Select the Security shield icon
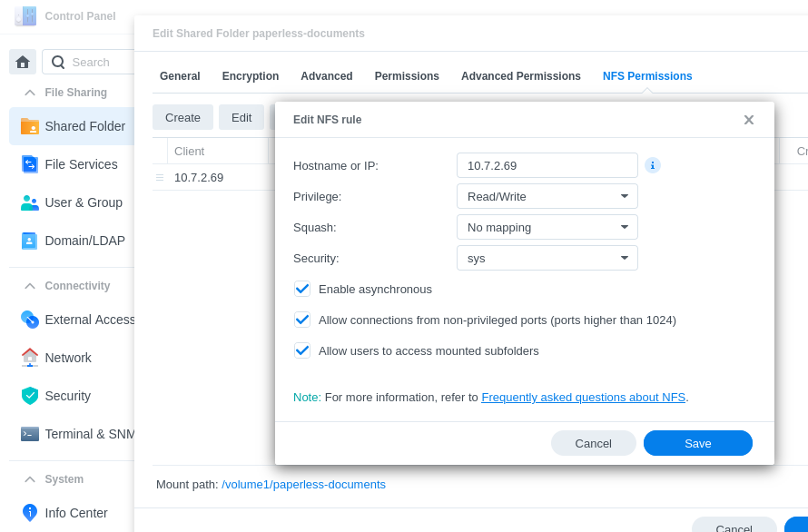 tap(30, 396)
